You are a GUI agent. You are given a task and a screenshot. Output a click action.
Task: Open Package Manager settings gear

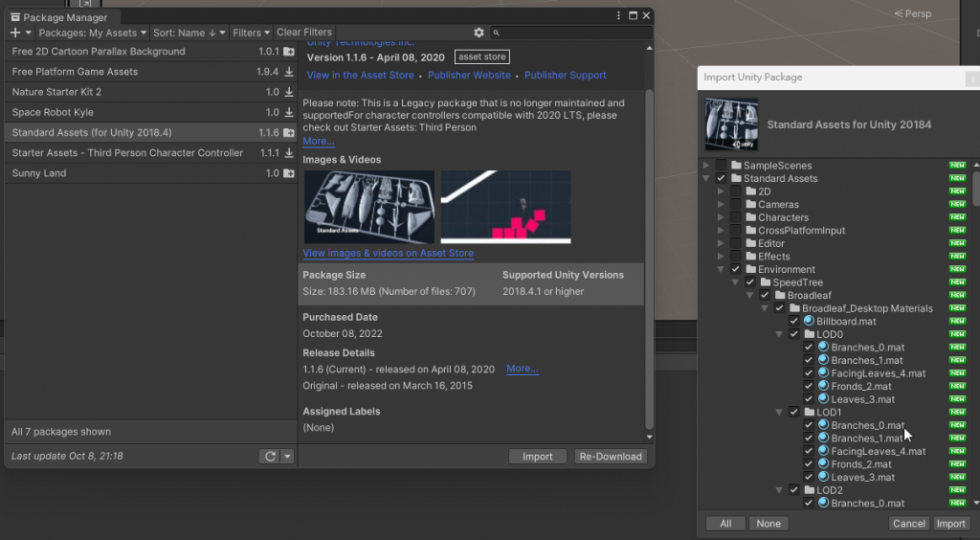pos(479,33)
